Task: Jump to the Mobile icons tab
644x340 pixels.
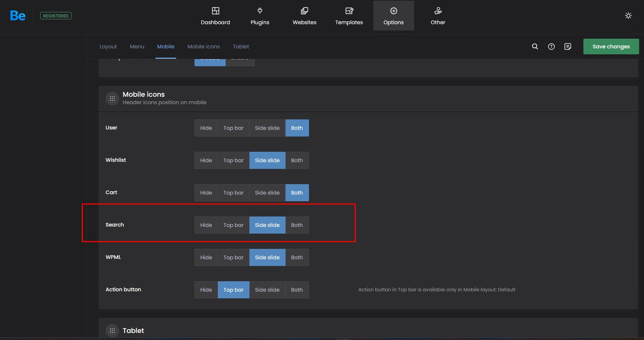Action: pyautogui.click(x=203, y=46)
